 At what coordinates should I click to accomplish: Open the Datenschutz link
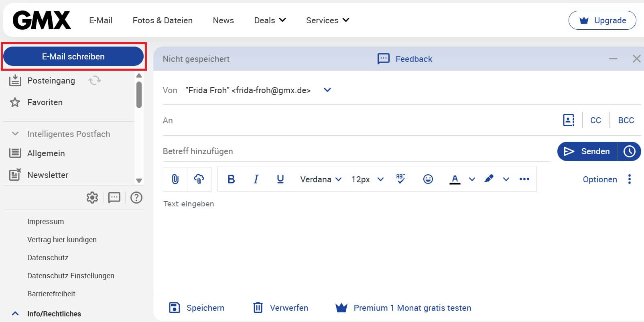coord(48,257)
